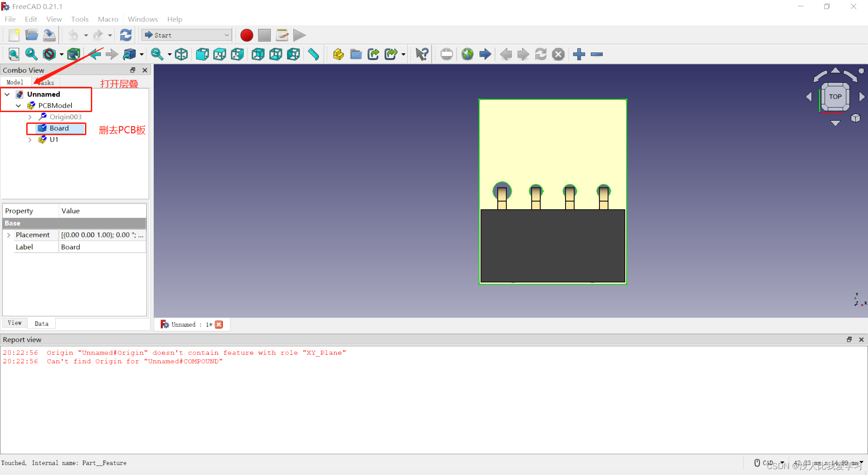Open website globe icon

(x=467, y=54)
